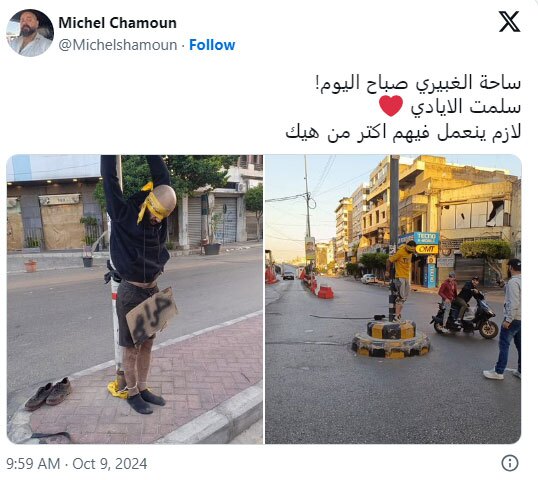Screen dimensions: 538x480
Task: Open the Michel Chamoun display name
Action: coord(117,23)
